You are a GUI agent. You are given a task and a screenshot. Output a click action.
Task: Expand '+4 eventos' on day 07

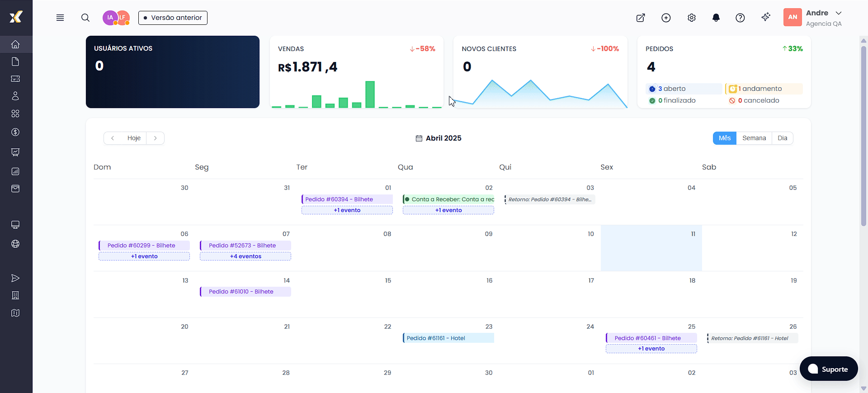coord(245,256)
